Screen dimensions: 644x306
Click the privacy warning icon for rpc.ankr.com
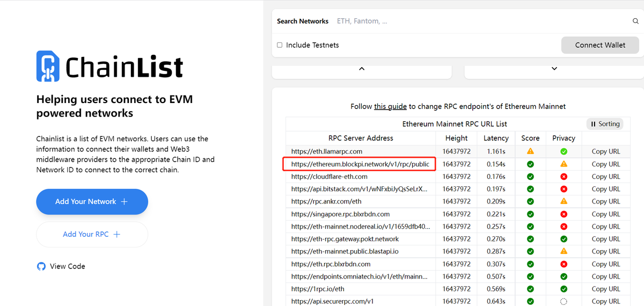click(563, 201)
